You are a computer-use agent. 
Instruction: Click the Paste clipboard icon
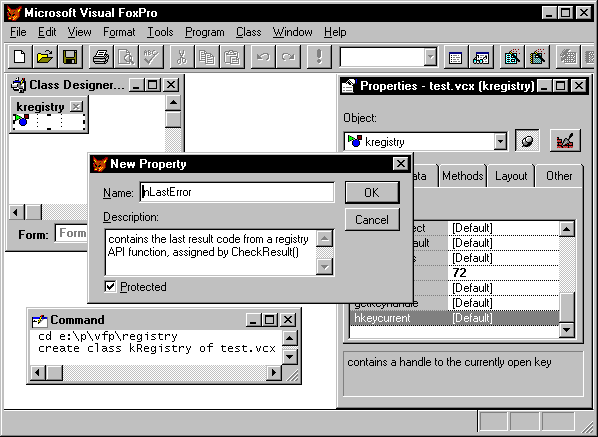click(x=232, y=57)
